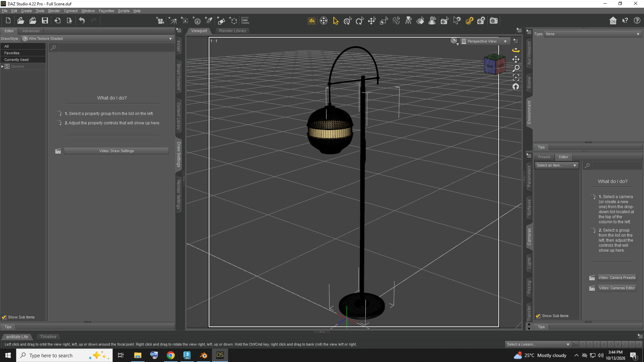Activate the Node Selection tool
Screen dimensions: 644x362
tap(336, 21)
